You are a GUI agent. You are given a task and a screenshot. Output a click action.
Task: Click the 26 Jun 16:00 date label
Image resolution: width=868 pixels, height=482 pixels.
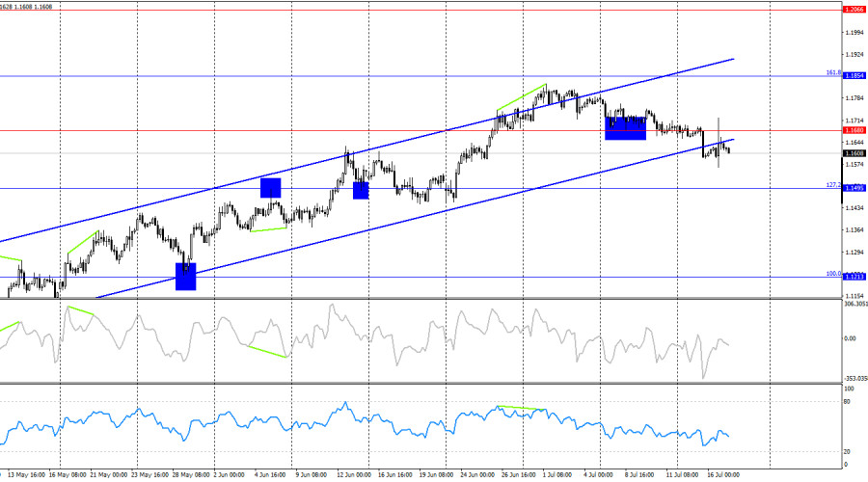coord(519,475)
